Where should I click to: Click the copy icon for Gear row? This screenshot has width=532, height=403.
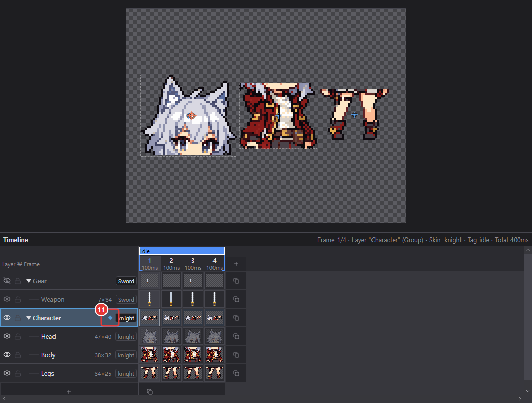[236, 281]
